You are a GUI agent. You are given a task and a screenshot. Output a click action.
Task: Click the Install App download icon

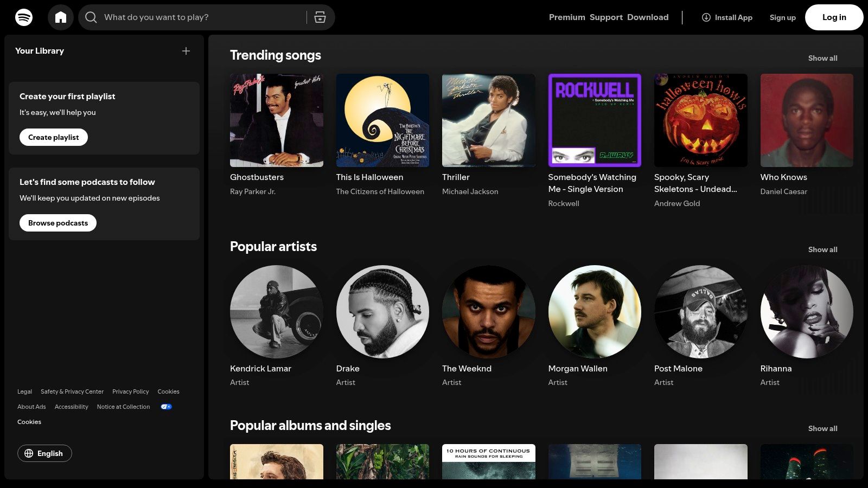[x=705, y=17]
